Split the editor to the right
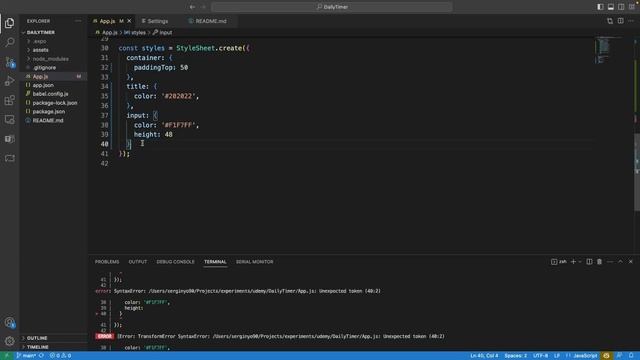640x360 pixels. 620,21
